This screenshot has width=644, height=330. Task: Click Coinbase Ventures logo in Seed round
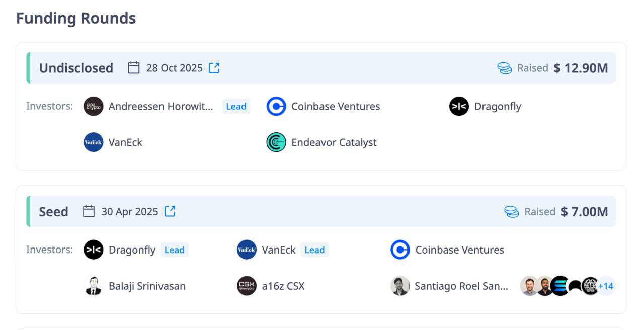tap(400, 250)
